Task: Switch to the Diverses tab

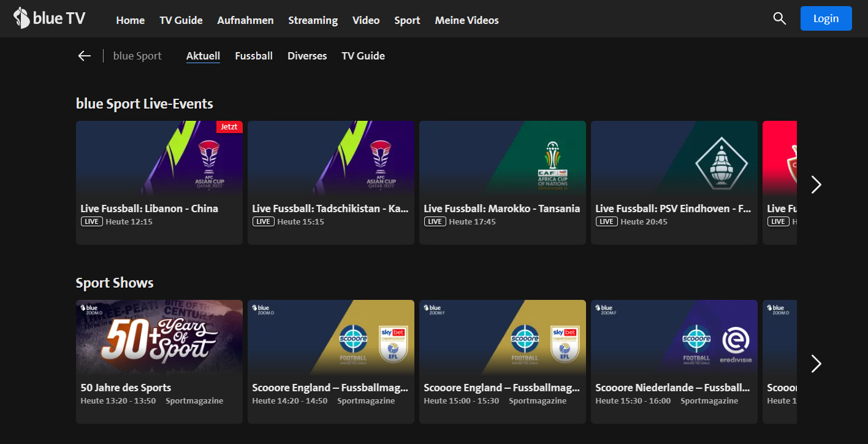Action: pos(307,56)
